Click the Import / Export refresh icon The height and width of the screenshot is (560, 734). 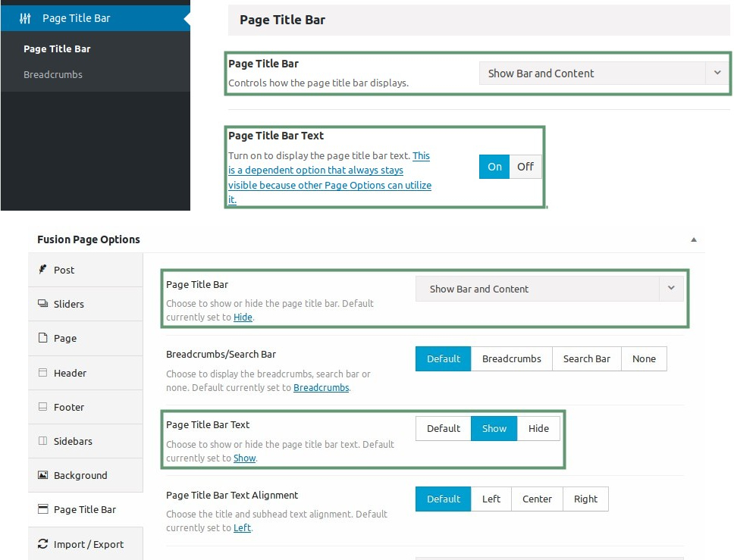tap(42, 543)
